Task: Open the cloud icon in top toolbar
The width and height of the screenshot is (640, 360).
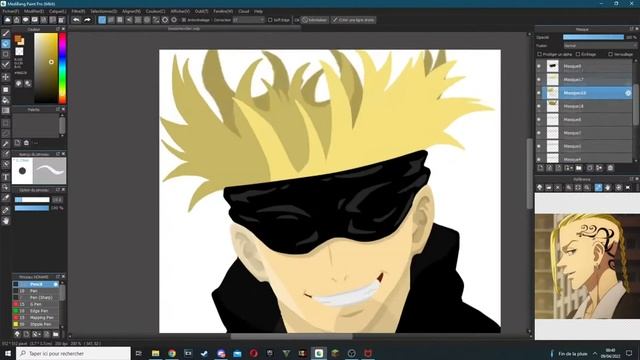Action: coord(7,20)
